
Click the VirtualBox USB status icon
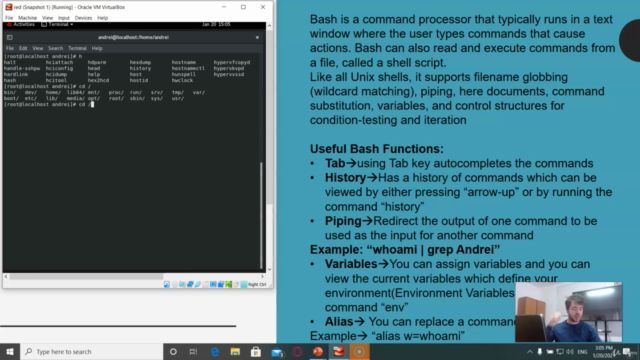(x=198, y=284)
